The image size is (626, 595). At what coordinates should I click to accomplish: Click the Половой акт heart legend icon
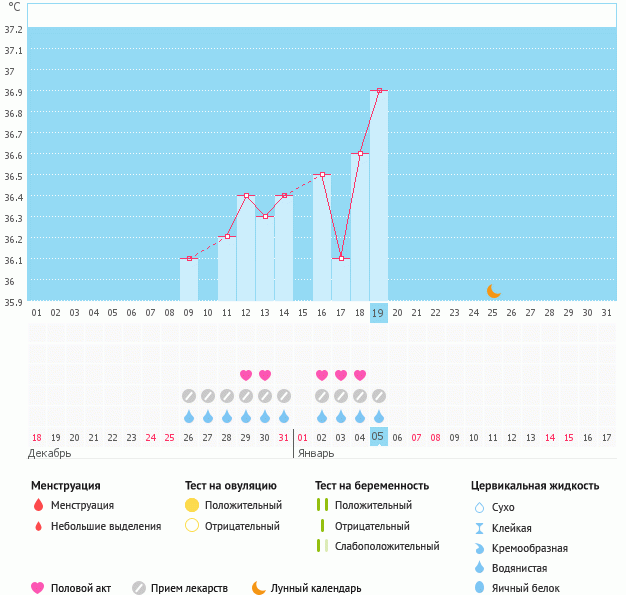click(38, 588)
